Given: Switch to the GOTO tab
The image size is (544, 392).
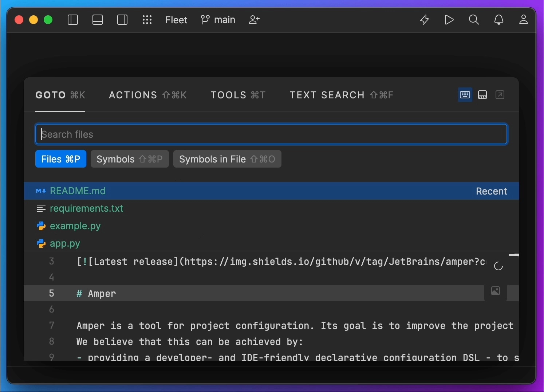Looking at the screenshot, I should tap(60, 95).
